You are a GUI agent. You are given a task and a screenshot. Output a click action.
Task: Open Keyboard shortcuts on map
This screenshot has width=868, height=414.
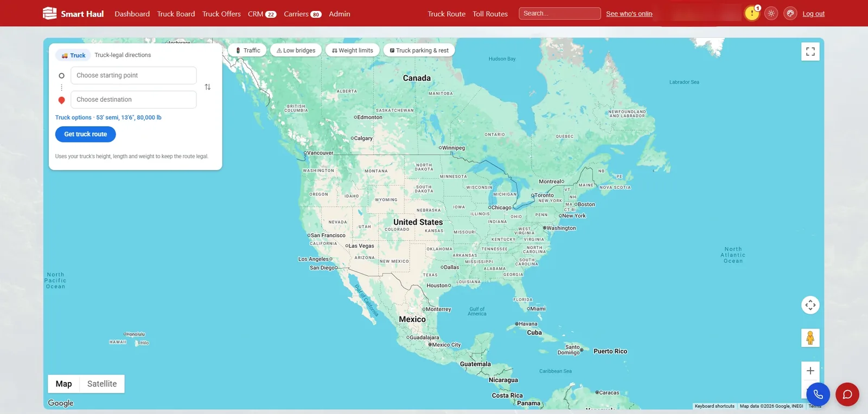tap(714, 406)
